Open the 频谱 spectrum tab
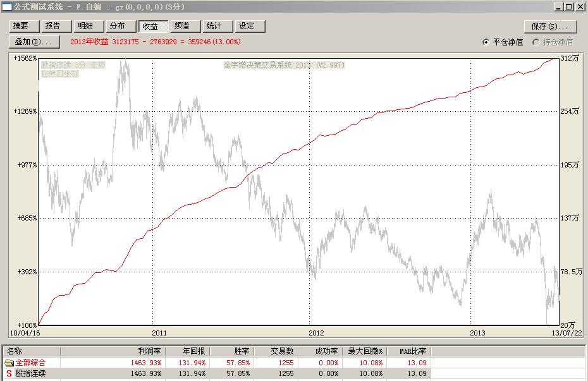588x381 pixels. 185,26
